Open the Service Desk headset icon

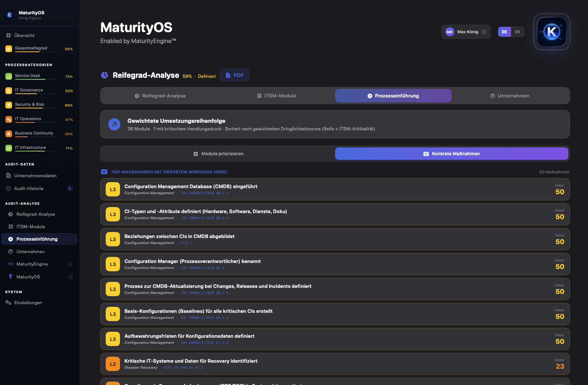(x=9, y=76)
